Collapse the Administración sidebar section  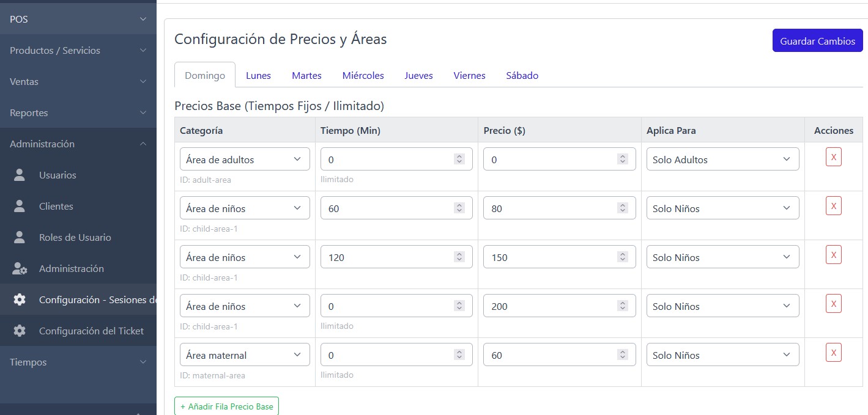pyautogui.click(x=78, y=144)
